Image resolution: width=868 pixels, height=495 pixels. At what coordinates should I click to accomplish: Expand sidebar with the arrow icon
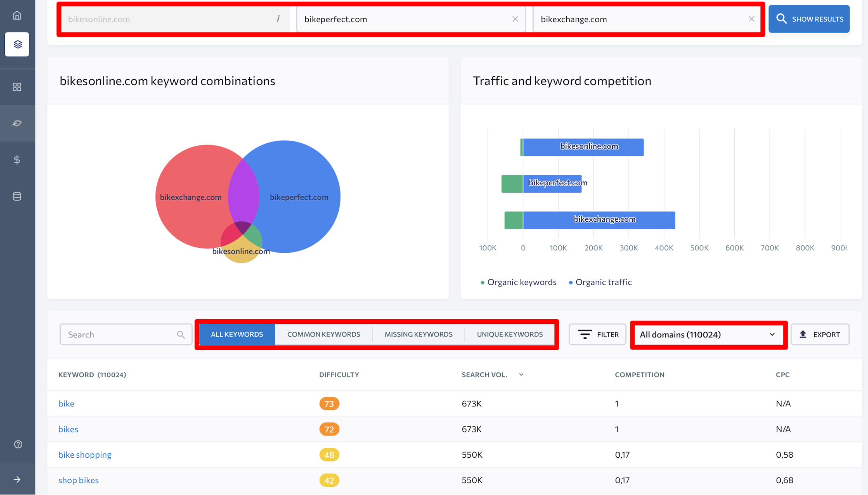point(17,479)
